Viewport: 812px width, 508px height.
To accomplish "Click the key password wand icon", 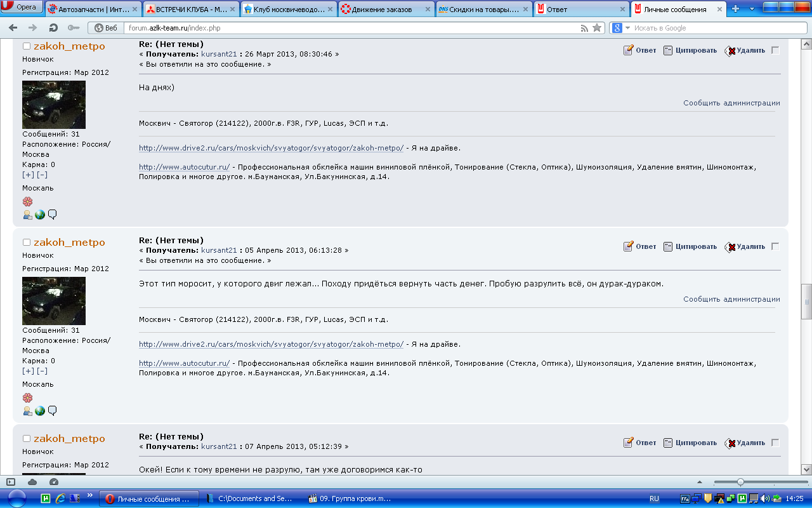I will [x=73, y=28].
